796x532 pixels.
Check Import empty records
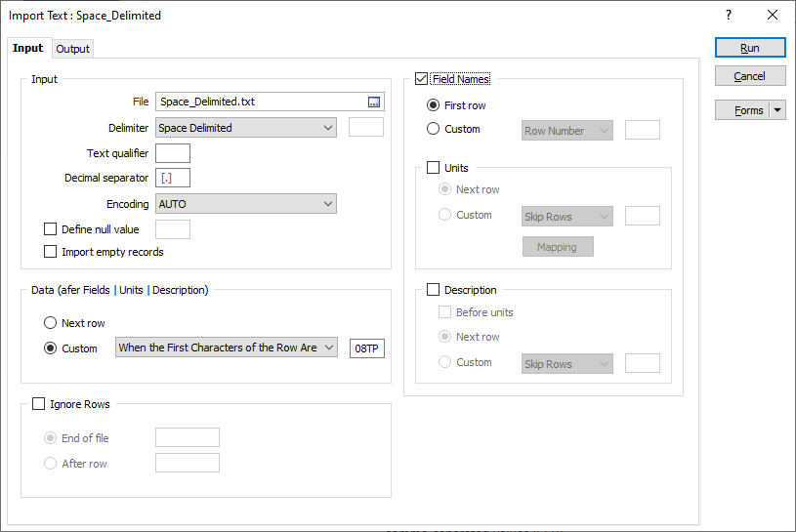click(50, 252)
